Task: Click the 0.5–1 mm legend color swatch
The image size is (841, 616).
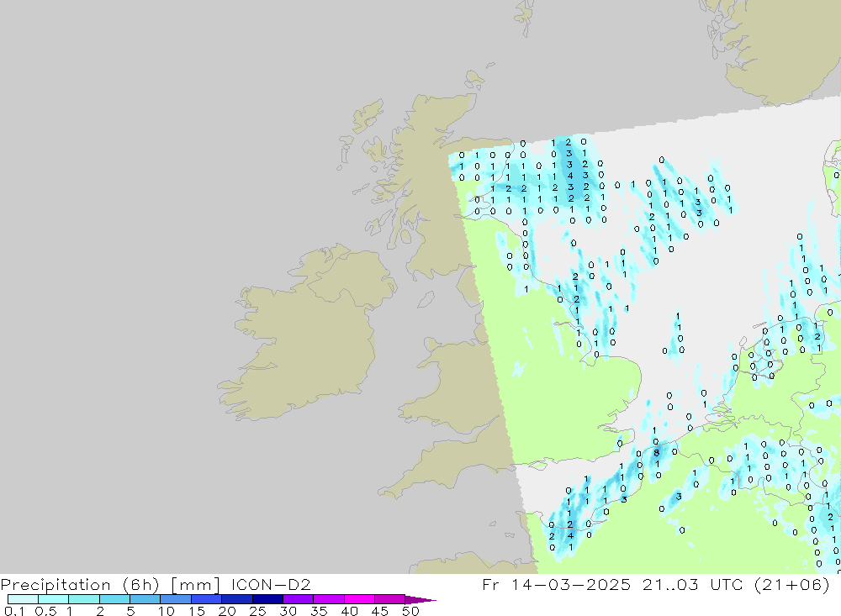Action: click(x=53, y=599)
